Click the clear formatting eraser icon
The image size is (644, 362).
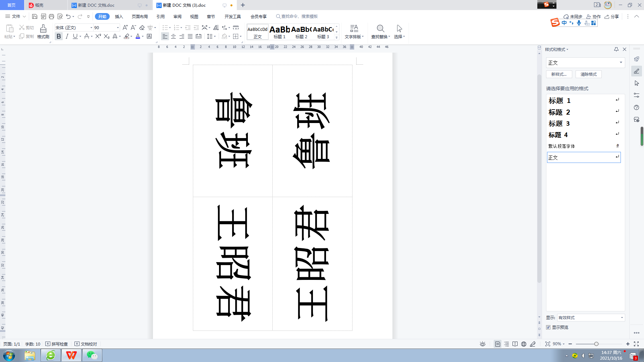(142, 27)
